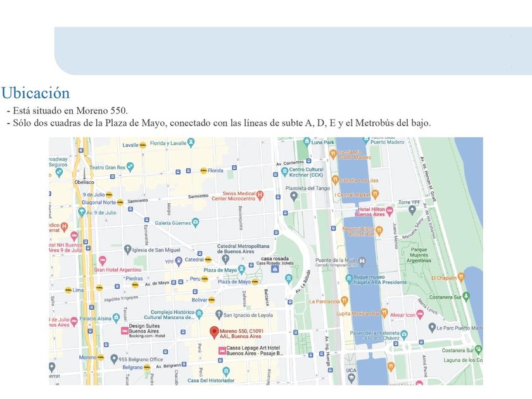Viewport: 532px width, 399px height.
Task: Click the Bolívar subway station icon
Action: pos(212,300)
